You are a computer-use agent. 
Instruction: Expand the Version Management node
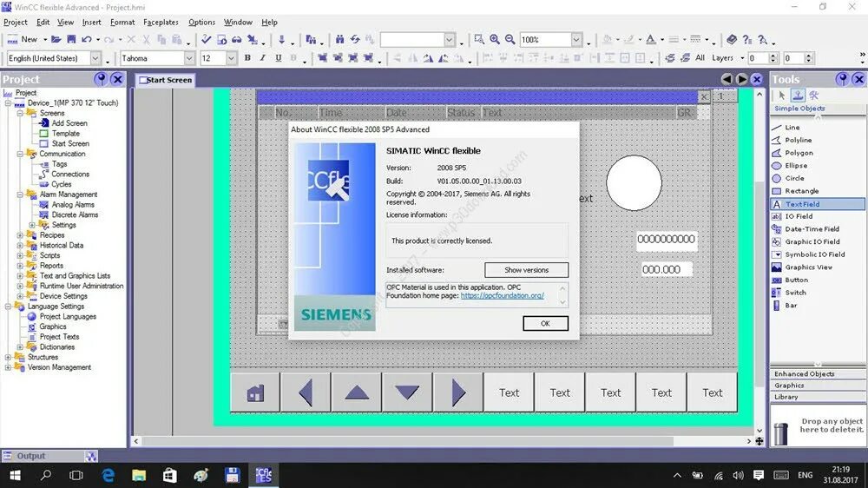9,367
